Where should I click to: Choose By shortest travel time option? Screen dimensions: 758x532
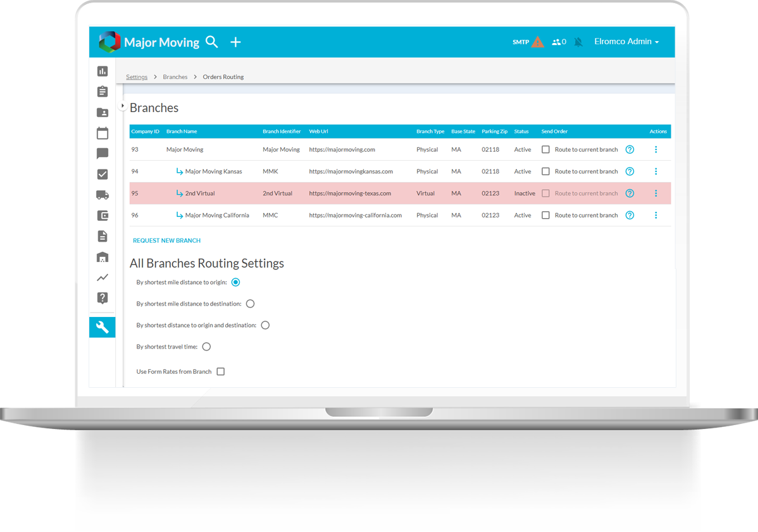click(206, 347)
